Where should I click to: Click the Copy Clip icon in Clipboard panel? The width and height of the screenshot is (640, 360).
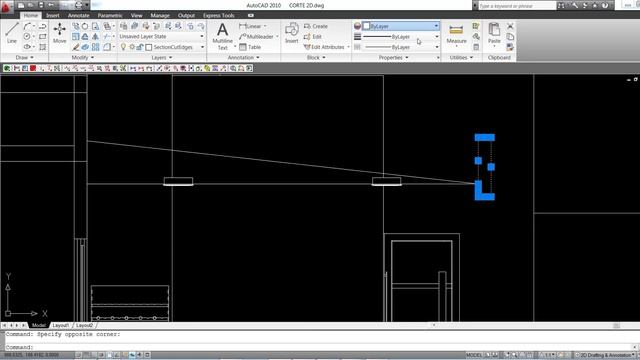[510, 37]
